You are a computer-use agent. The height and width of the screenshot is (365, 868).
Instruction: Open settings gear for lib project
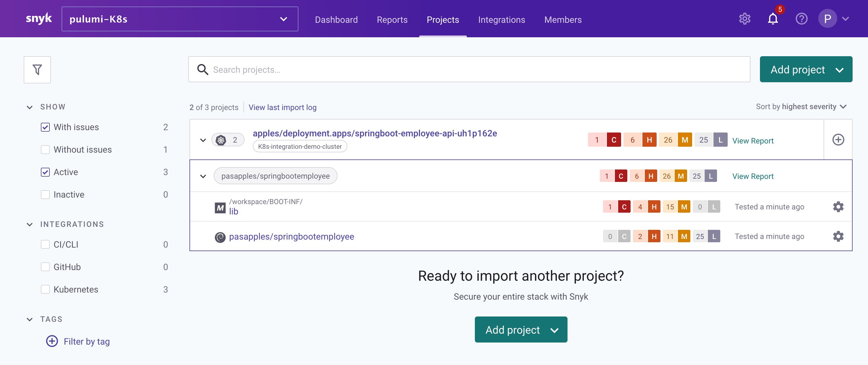click(x=838, y=207)
